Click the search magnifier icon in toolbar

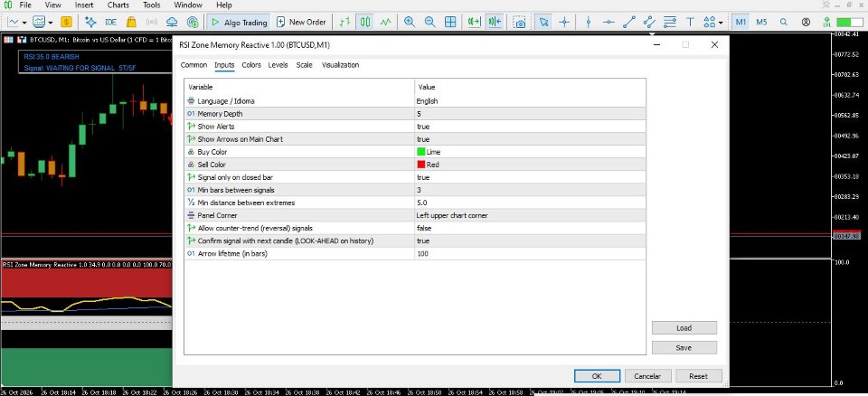pos(783,23)
